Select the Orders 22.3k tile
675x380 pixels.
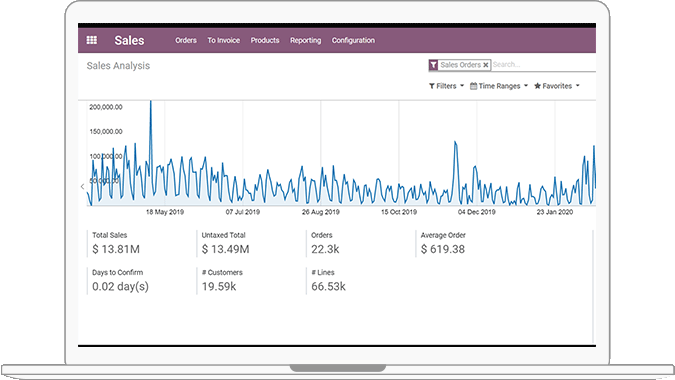(x=325, y=244)
